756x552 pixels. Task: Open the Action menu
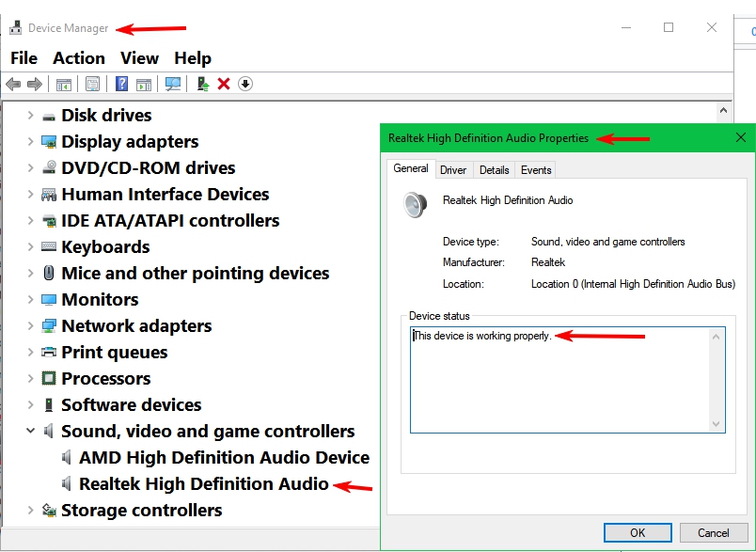coord(79,58)
